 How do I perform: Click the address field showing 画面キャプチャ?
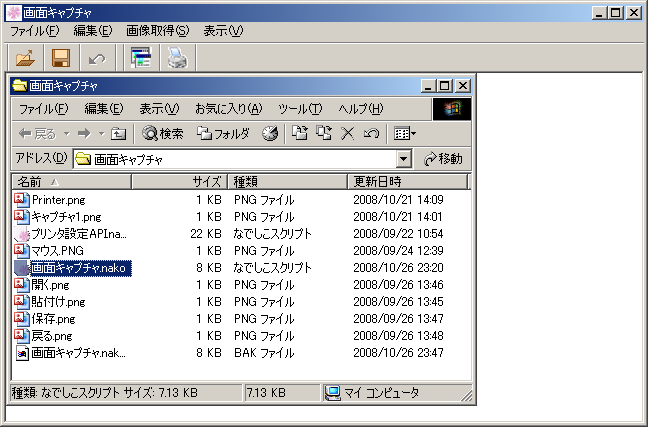[x=235, y=159]
